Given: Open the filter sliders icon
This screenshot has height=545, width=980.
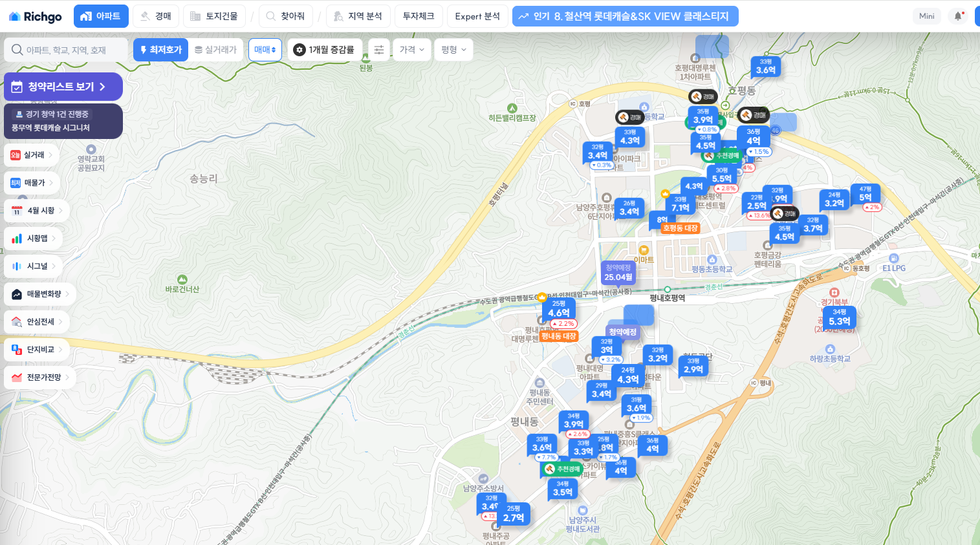Looking at the screenshot, I should click(379, 50).
